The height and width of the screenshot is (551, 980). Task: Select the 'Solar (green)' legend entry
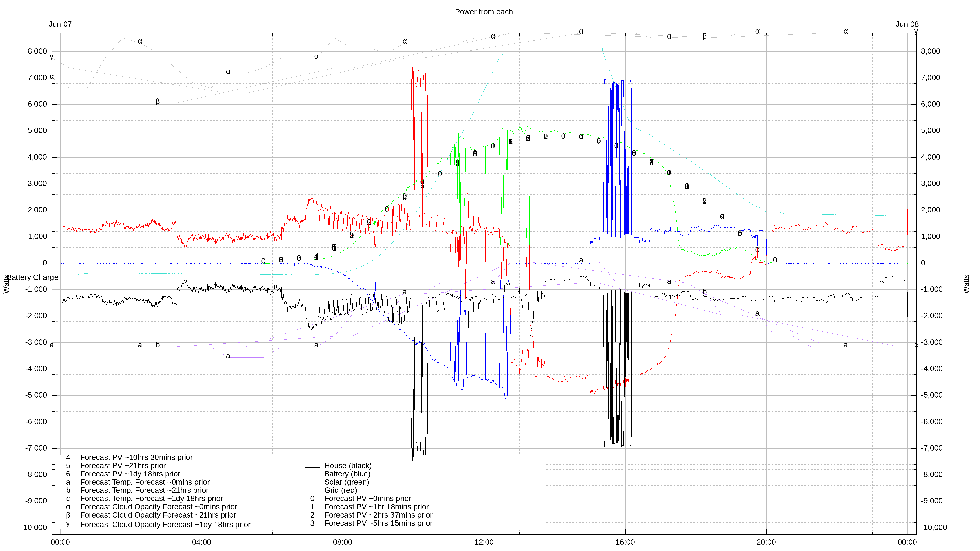pyautogui.click(x=347, y=482)
